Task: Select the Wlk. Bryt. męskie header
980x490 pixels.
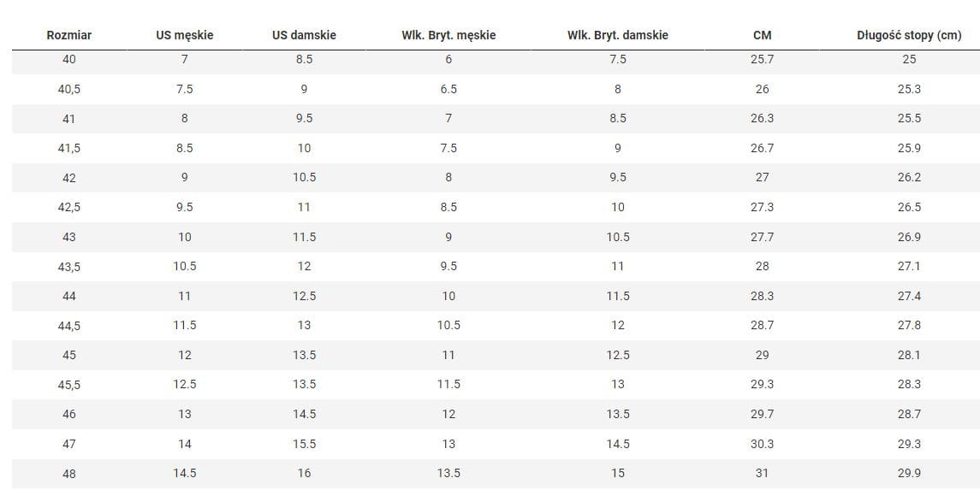Action: (448, 35)
